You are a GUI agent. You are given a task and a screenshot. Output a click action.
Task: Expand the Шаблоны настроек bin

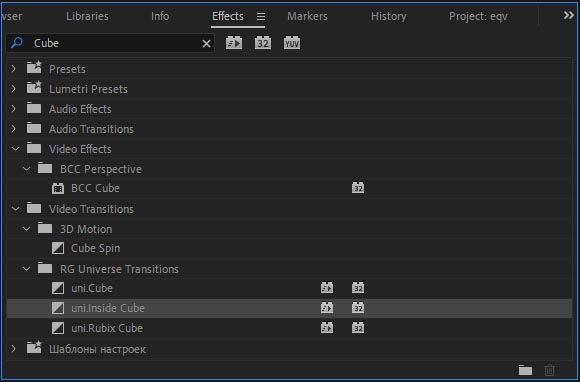14,349
